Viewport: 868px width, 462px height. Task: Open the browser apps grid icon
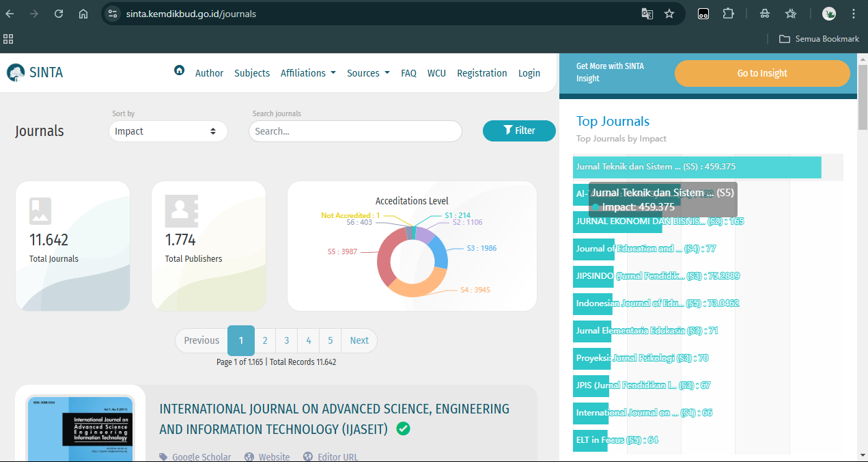click(8, 39)
